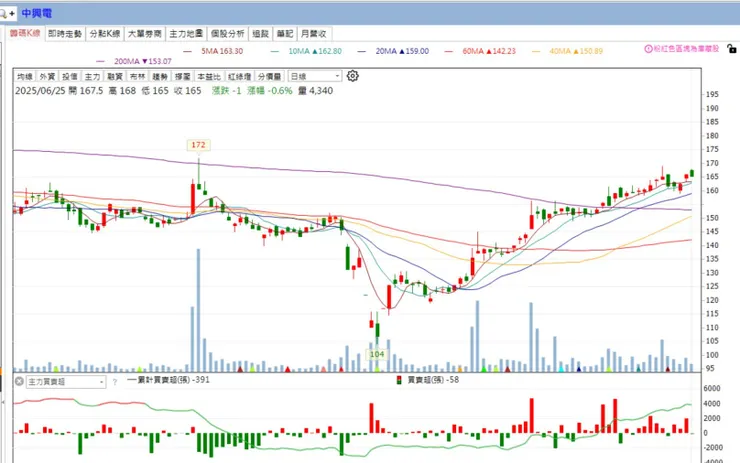Switch to the 分點K線 tab
This screenshot has width=740, height=463.
(105, 34)
